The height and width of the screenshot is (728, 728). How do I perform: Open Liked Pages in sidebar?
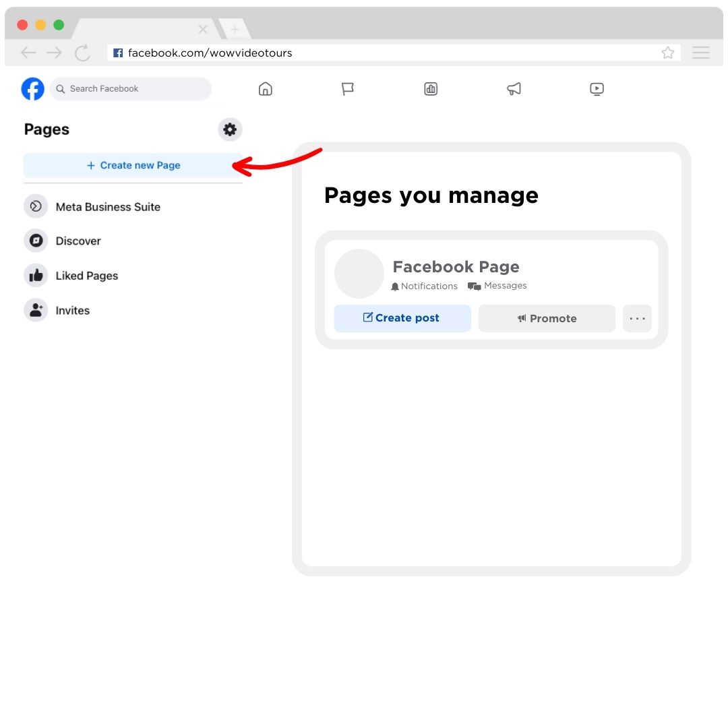coord(71,276)
